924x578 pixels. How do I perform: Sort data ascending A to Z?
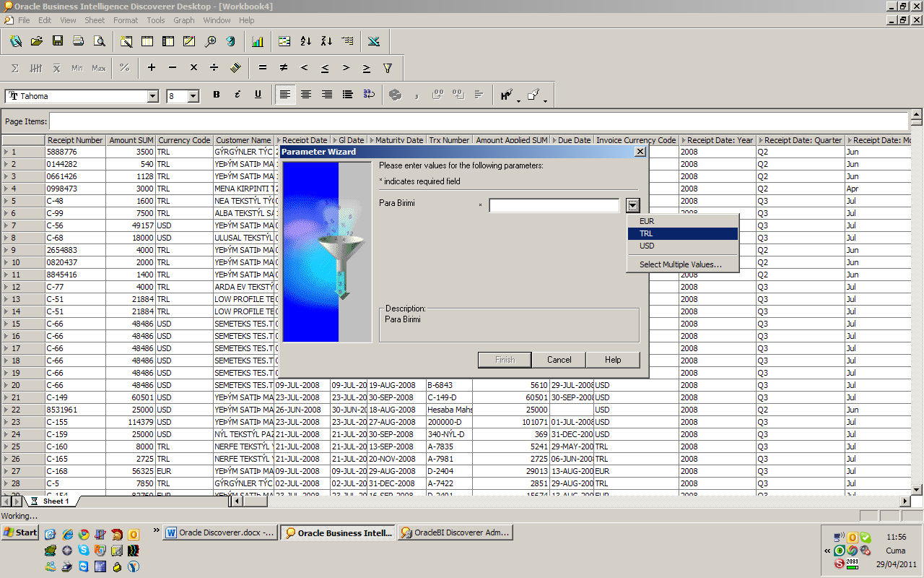click(305, 41)
